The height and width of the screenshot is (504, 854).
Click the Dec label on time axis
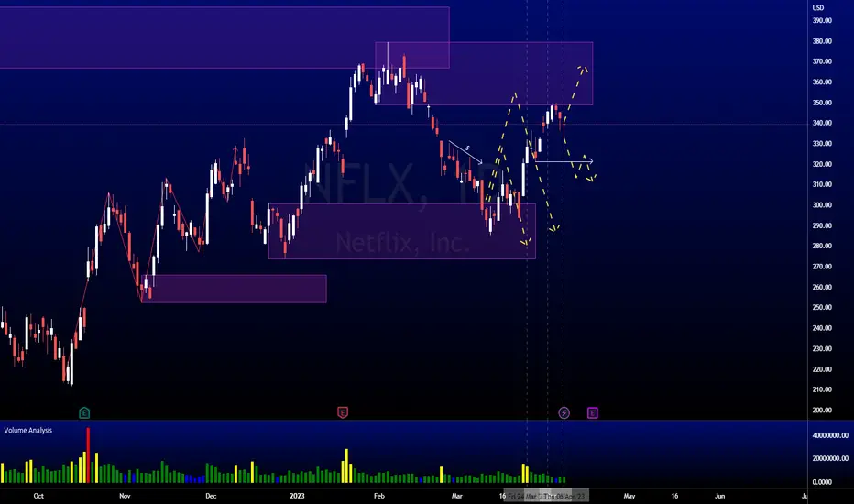coord(211,496)
